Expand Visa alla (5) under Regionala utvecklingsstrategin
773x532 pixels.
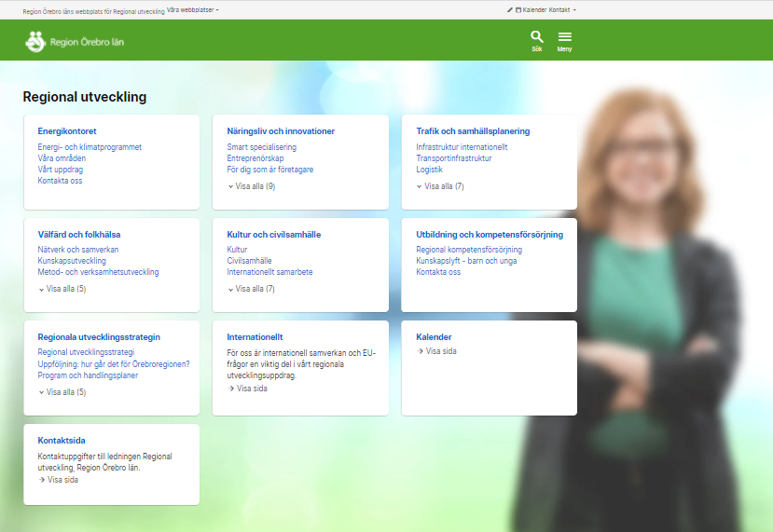coord(62,392)
